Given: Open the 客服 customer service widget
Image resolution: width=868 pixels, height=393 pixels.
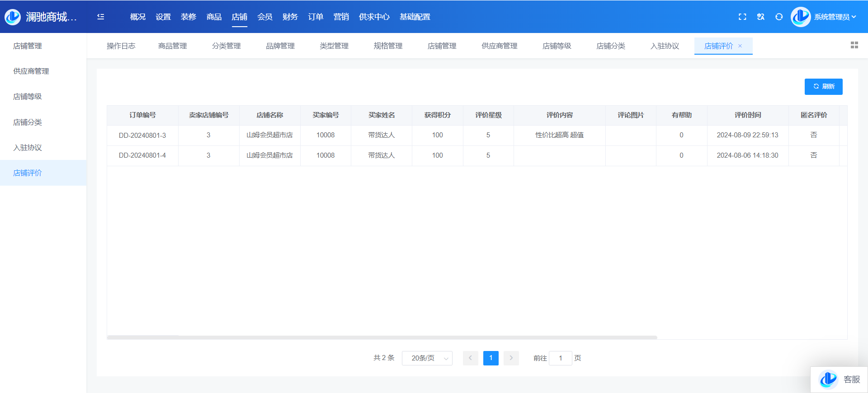Looking at the screenshot, I should click(840, 379).
